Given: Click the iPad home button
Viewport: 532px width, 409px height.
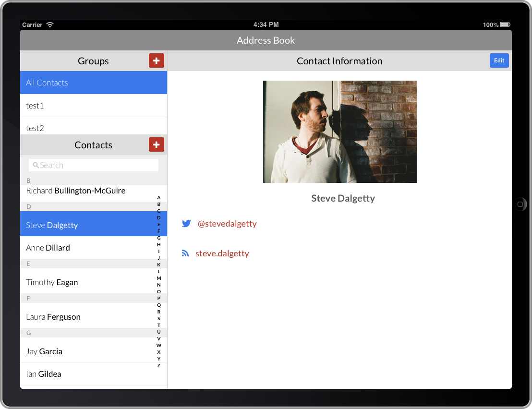Looking at the screenshot, I should [520, 204].
